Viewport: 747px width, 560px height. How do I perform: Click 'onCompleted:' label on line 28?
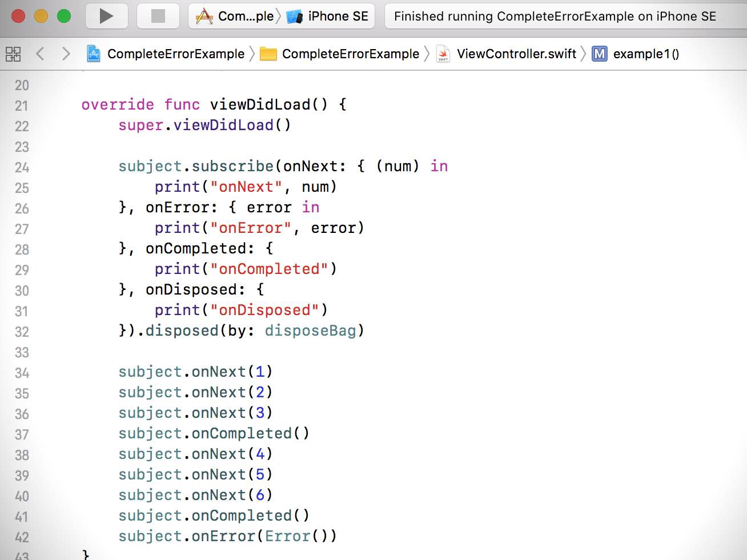coord(200,248)
